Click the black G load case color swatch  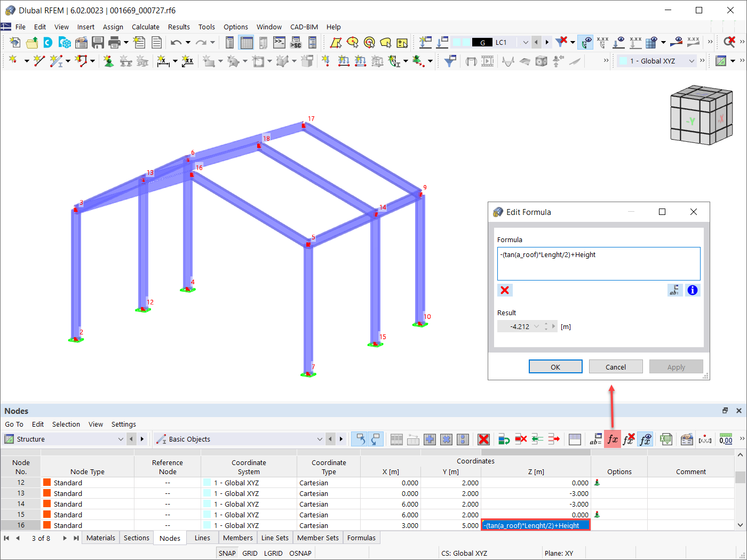(x=482, y=42)
